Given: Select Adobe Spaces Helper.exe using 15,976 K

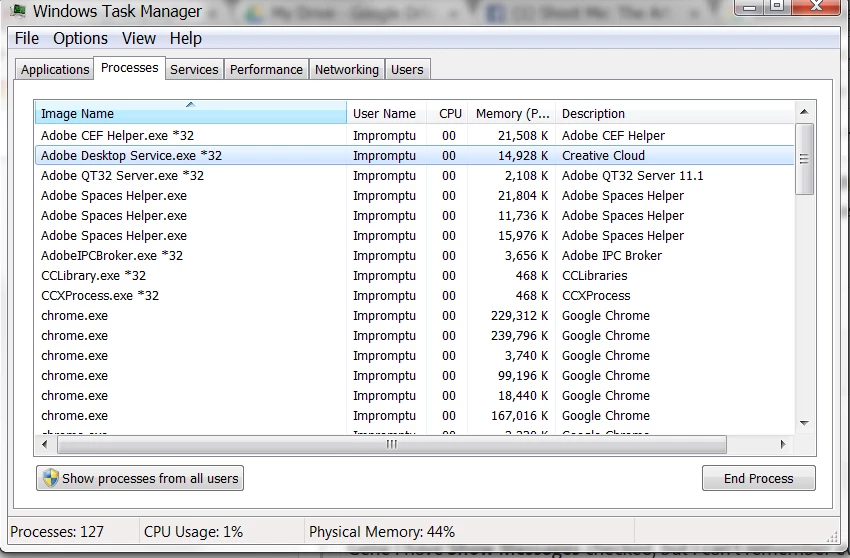Looking at the screenshot, I should click(x=415, y=236).
